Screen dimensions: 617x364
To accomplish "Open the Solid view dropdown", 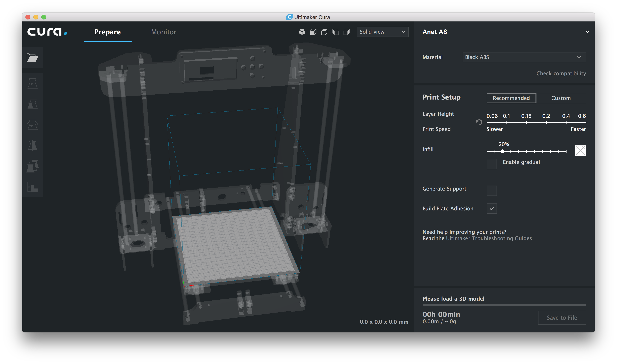I will click(x=382, y=32).
